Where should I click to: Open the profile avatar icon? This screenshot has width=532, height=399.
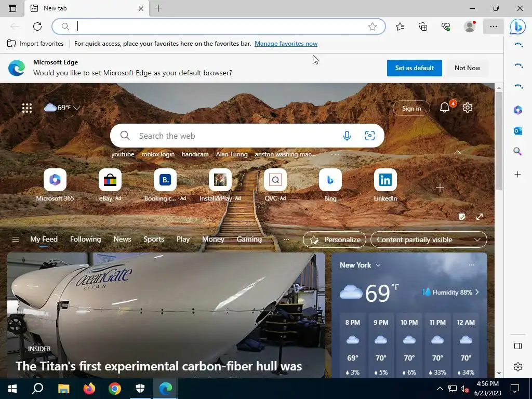pyautogui.click(x=470, y=26)
